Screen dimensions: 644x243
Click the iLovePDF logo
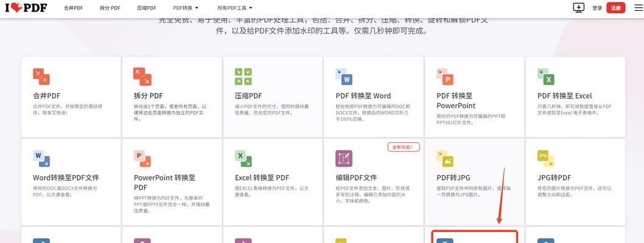click(x=26, y=8)
